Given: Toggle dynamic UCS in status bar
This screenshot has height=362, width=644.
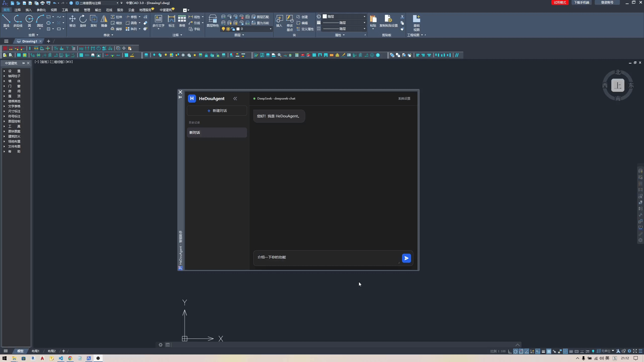Looking at the screenshot, I should pyautogui.click(x=532, y=351).
